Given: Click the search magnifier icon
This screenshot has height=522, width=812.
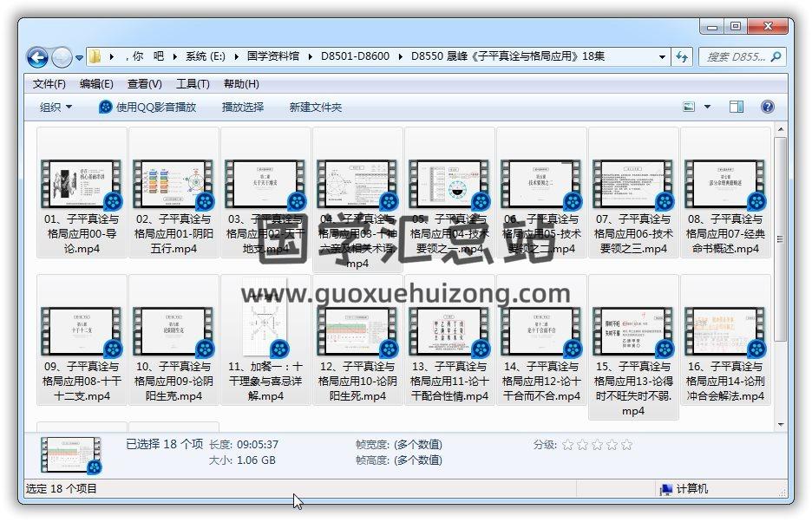Looking at the screenshot, I should (777, 57).
